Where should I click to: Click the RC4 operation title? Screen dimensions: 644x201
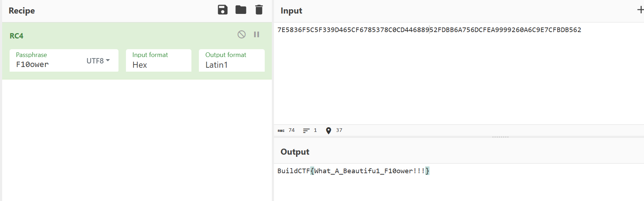point(16,36)
